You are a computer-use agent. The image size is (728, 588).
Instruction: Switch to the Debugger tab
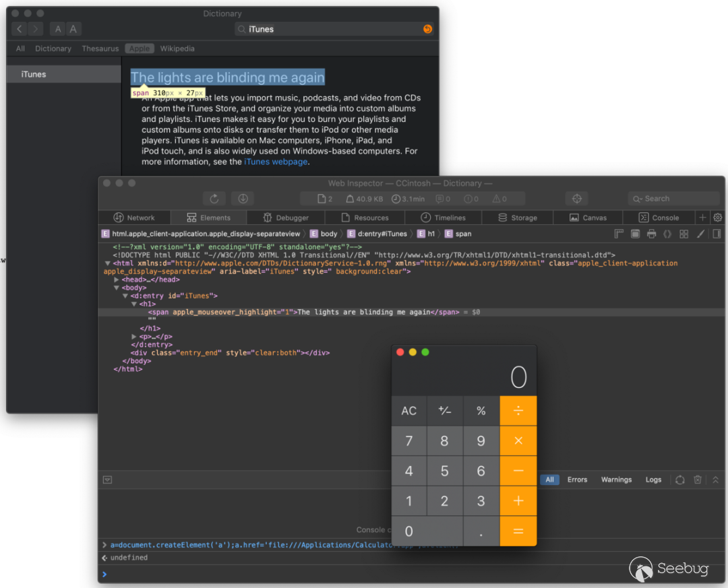pos(286,218)
